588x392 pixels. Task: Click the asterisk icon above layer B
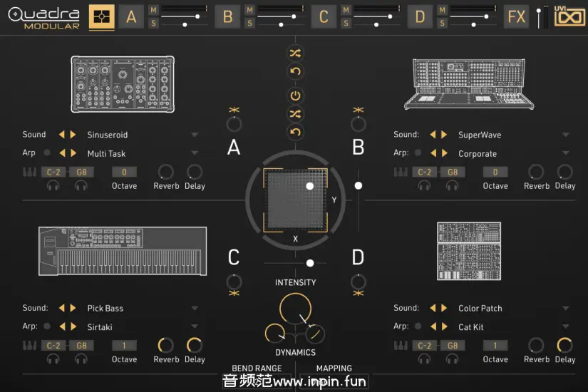coord(358,110)
